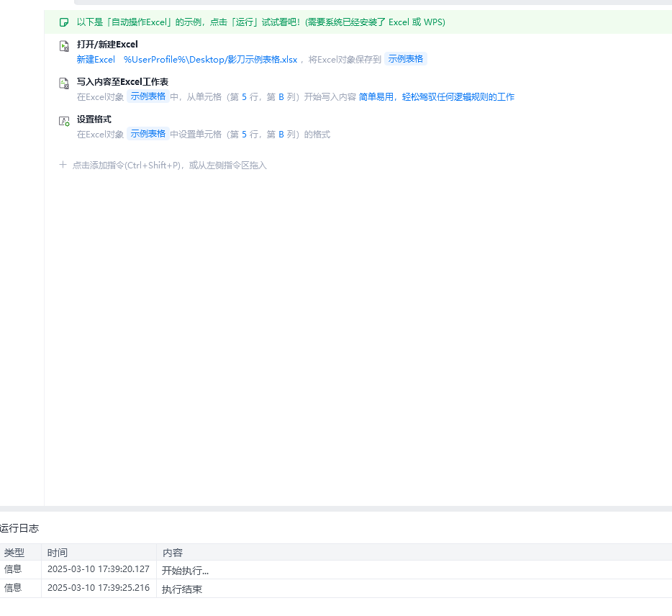
Task: Click the row number 5 in the 写入内容至Excel工作表 row
Action: (245, 97)
